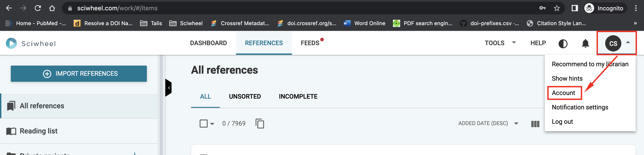
Task: Click the browser reload icon
Action: pyautogui.click(x=38, y=8)
